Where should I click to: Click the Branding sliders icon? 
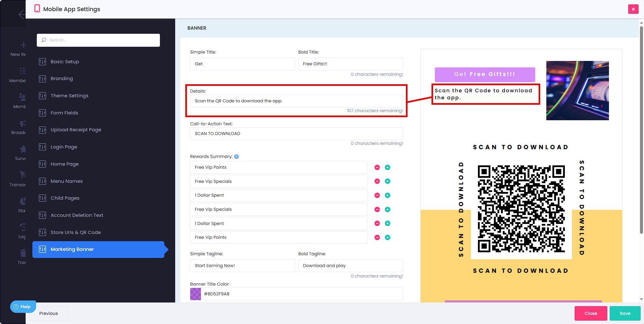[42, 79]
